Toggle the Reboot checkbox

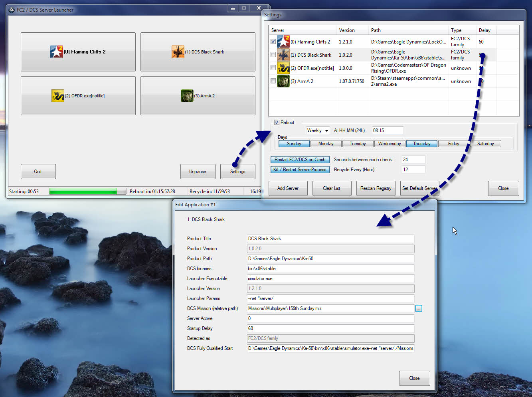tap(277, 122)
